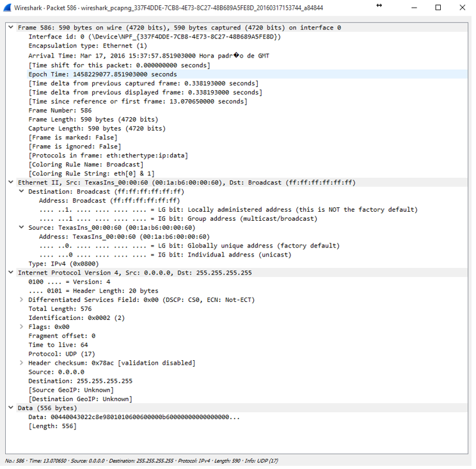This screenshot has height=469, width=476.
Task: Select the Capture Length: 590 bytes row
Action: [x=97, y=129]
